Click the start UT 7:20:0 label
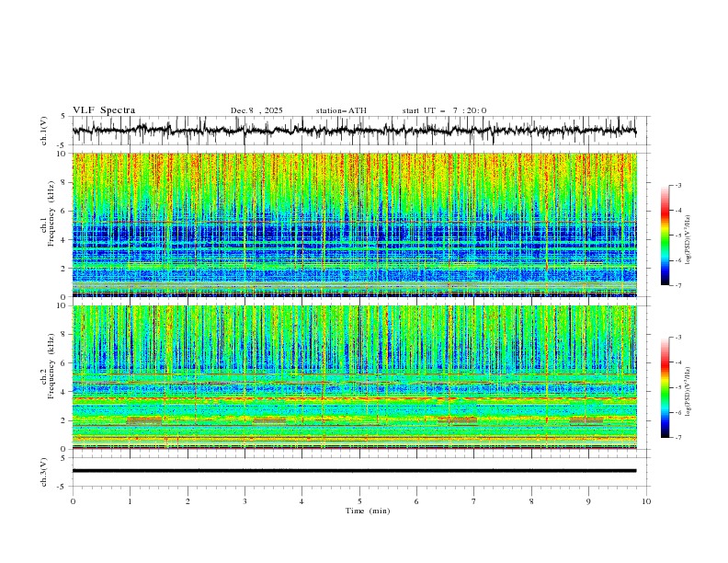This screenshot has height=563, width=728. [x=444, y=110]
